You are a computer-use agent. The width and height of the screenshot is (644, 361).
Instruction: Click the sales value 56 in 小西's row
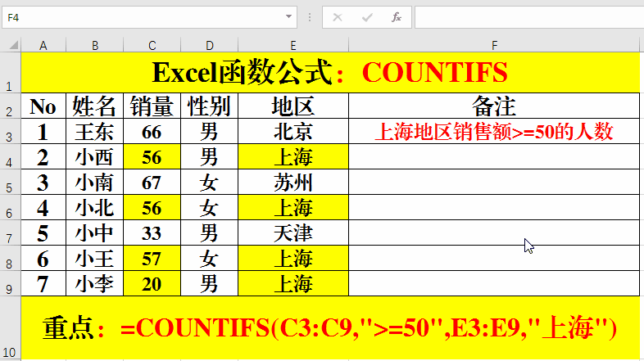tap(152, 156)
